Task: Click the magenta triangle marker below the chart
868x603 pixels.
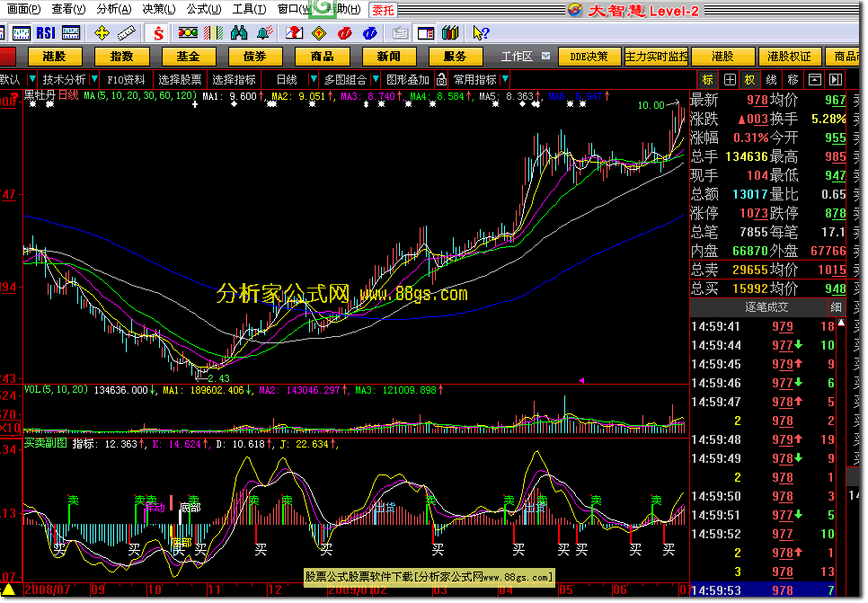Action: (x=581, y=380)
